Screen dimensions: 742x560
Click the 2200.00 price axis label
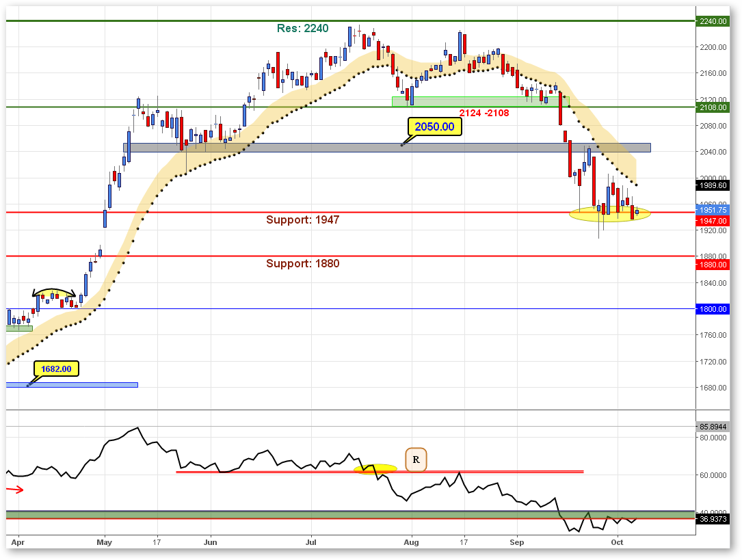click(x=713, y=47)
